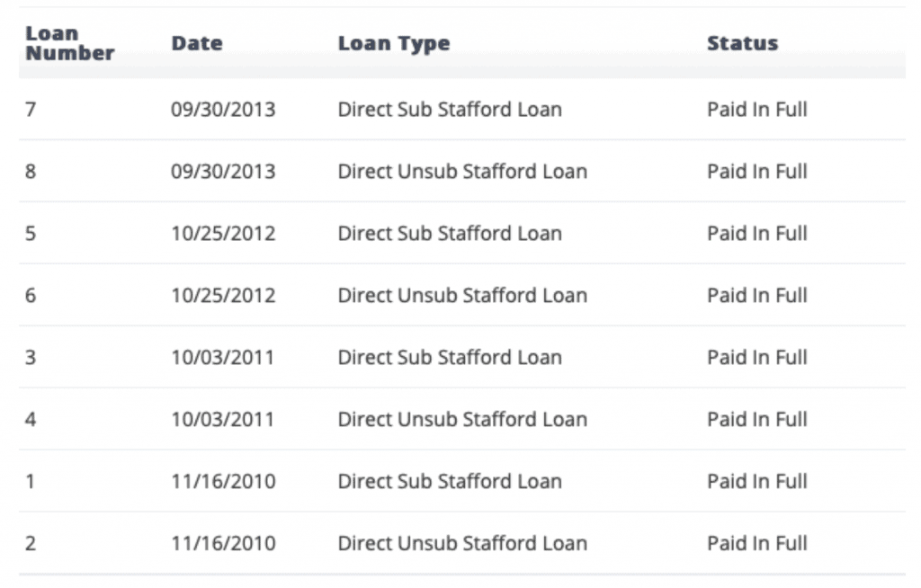
Task: Click the Loan Number column header
Action: click(69, 43)
